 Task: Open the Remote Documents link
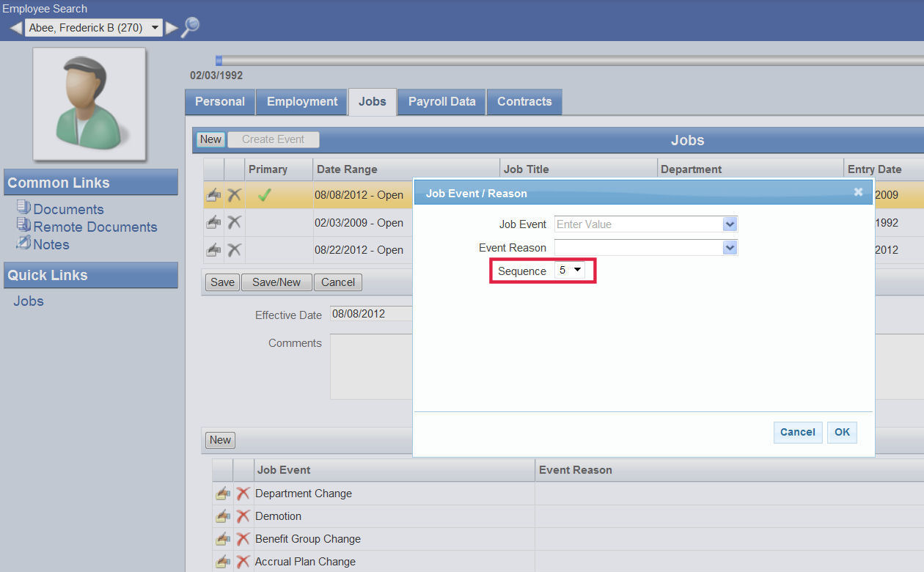coord(95,227)
